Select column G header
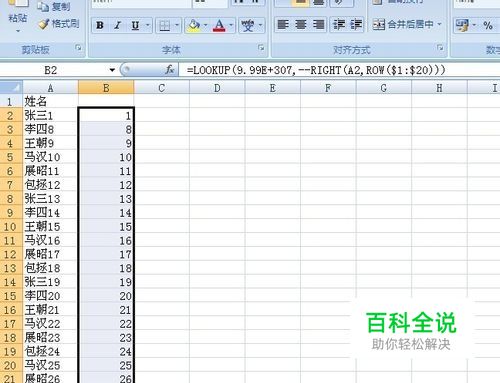Screen dimensions: 500x383 (x=384, y=88)
